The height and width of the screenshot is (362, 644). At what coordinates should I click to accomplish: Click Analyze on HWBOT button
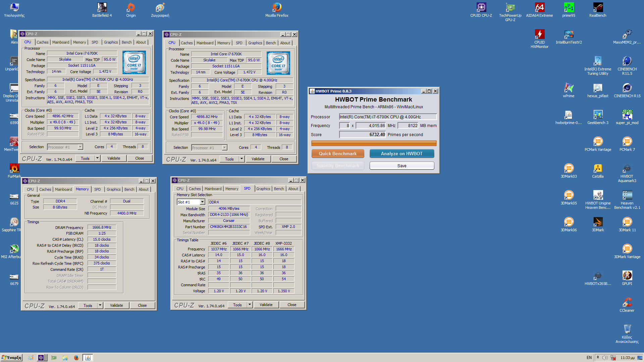click(402, 154)
